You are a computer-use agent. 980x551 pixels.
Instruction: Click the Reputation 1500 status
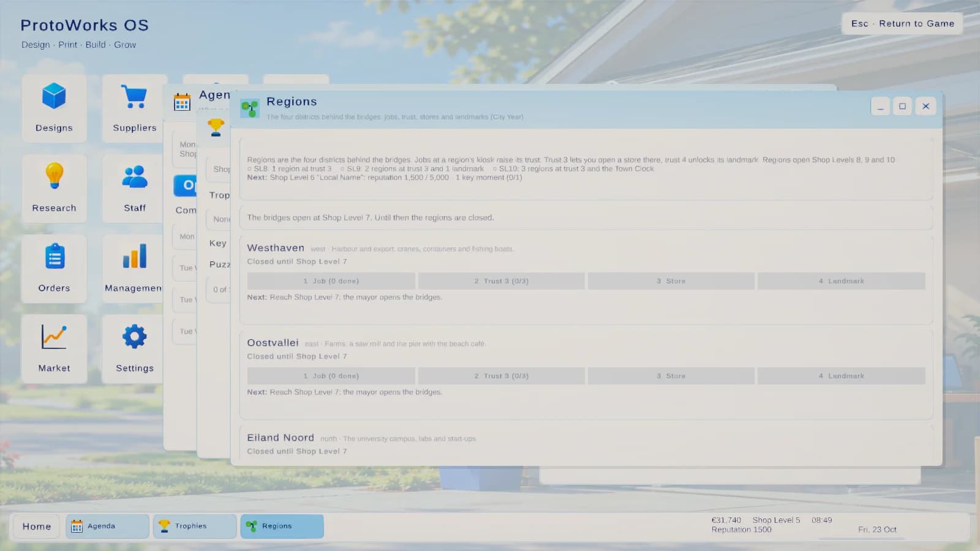click(x=741, y=530)
